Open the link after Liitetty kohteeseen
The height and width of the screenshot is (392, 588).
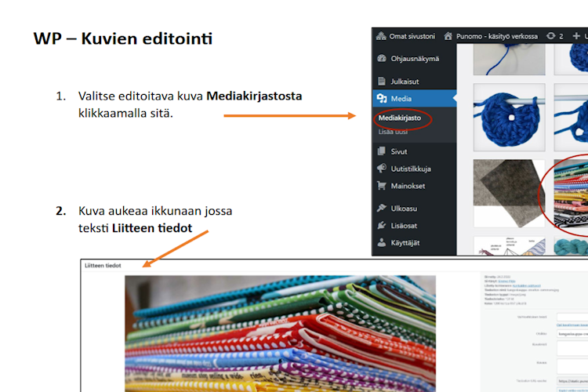coord(527,285)
